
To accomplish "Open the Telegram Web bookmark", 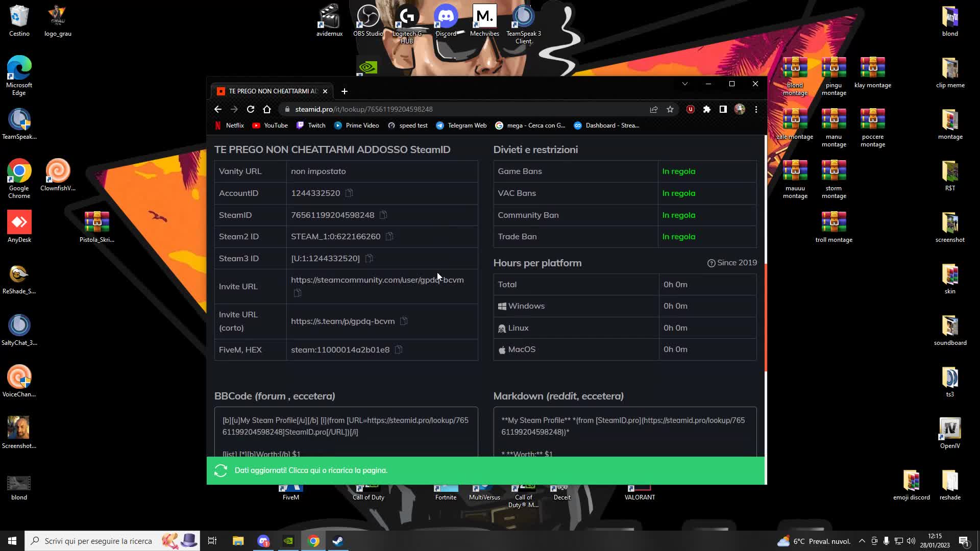I will coord(461,126).
